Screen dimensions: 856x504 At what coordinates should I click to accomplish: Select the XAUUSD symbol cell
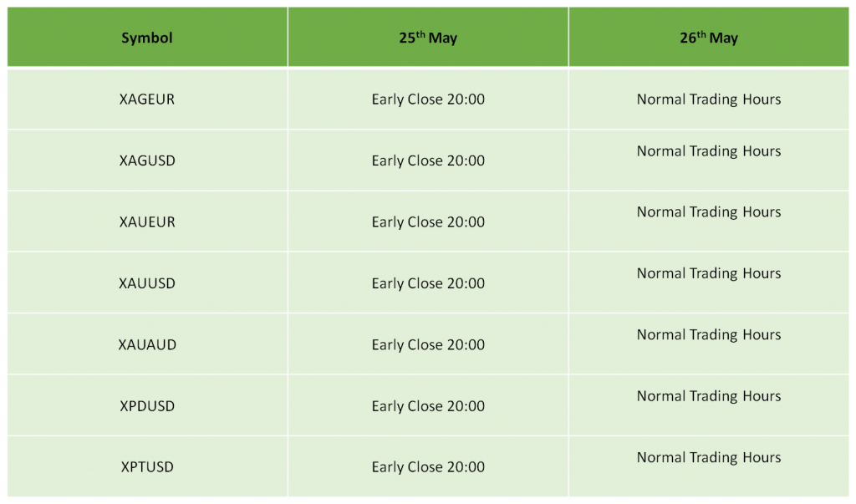(x=147, y=283)
